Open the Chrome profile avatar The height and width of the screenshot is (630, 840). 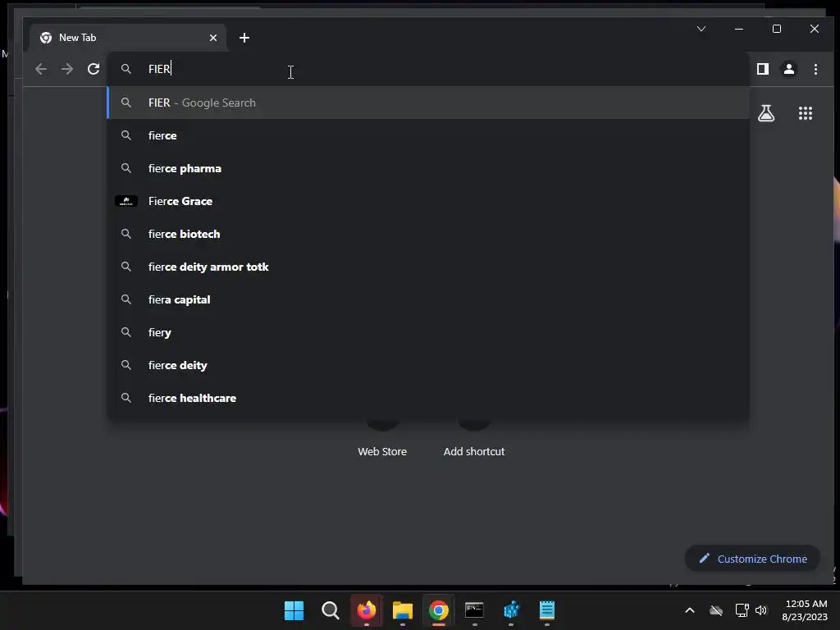click(789, 69)
